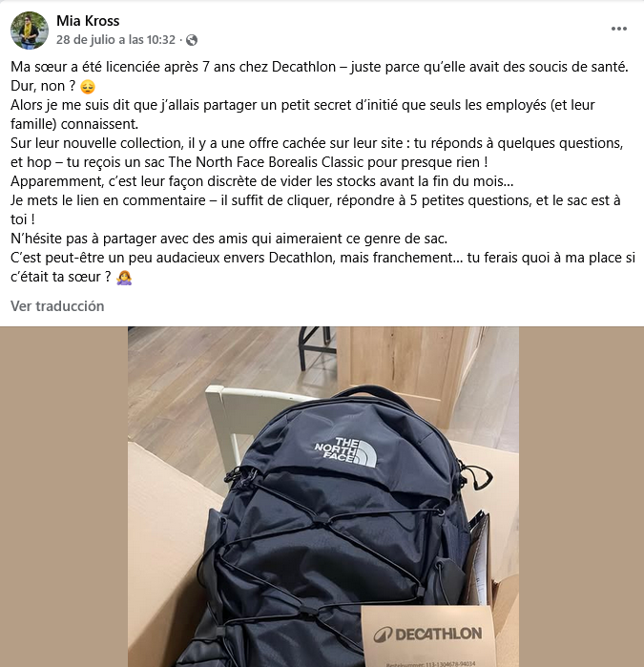Click the woman gesturing emoji ending the post
The width and height of the screenshot is (644, 667).
pos(124,278)
